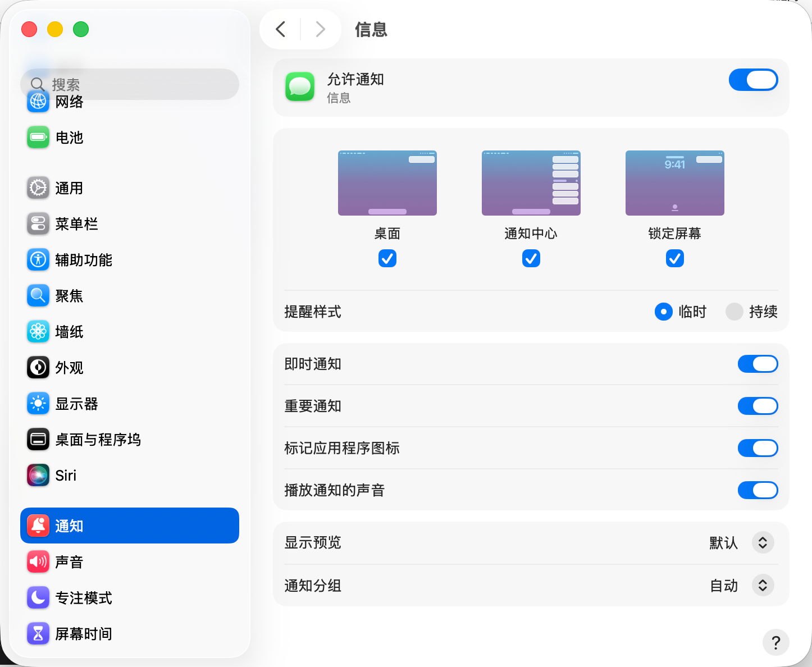Click the 搜索 search field
The image size is (812, 667).
(135, 84)
